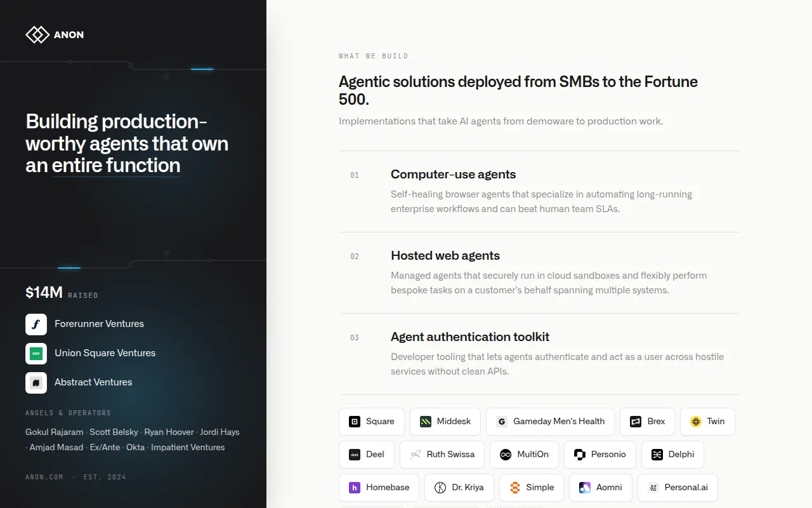The image size is (812, 508).
Task: Click the Brex logo icon
Action: pyautogui.click(x=636, y=421)
